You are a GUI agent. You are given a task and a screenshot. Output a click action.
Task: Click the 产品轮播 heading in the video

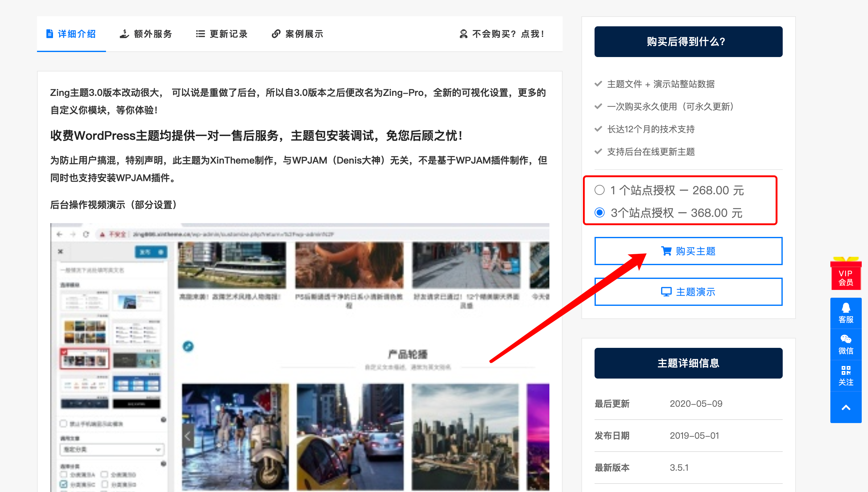408,354
